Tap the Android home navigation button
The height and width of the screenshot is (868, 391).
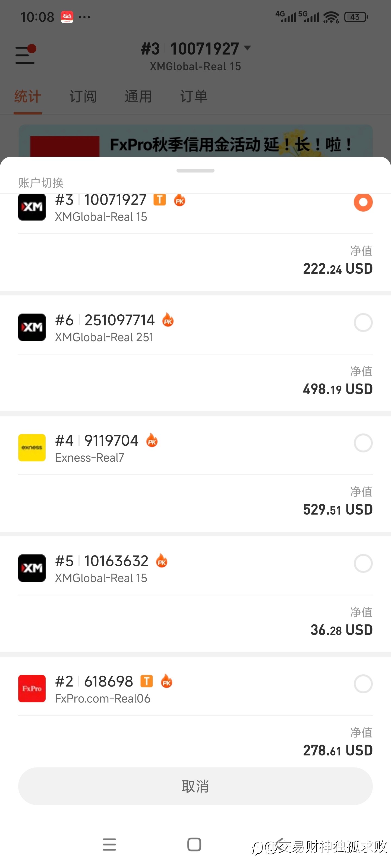tap(194, 844)
